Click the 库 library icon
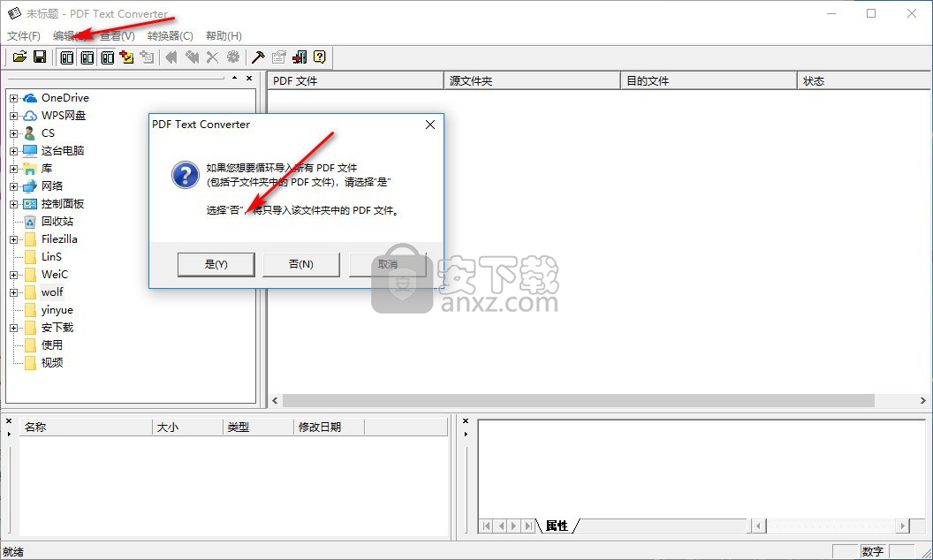 coord(30,169)
